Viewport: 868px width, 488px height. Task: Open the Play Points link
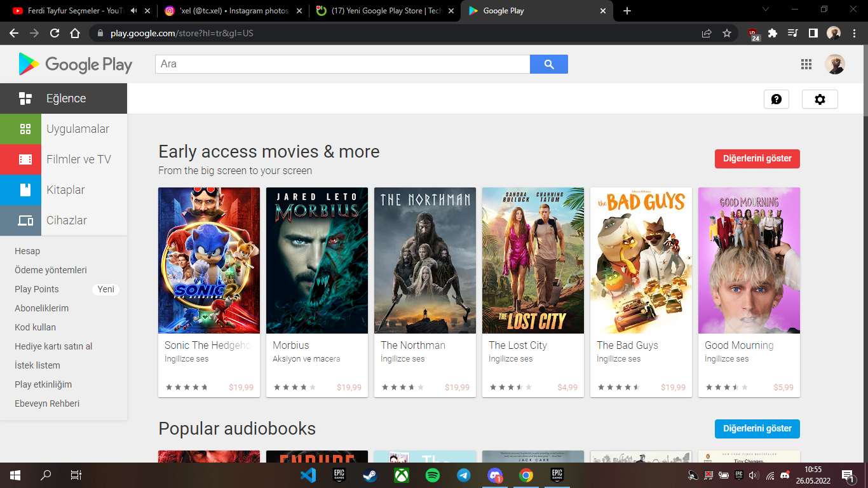click(x=37, y=289)
